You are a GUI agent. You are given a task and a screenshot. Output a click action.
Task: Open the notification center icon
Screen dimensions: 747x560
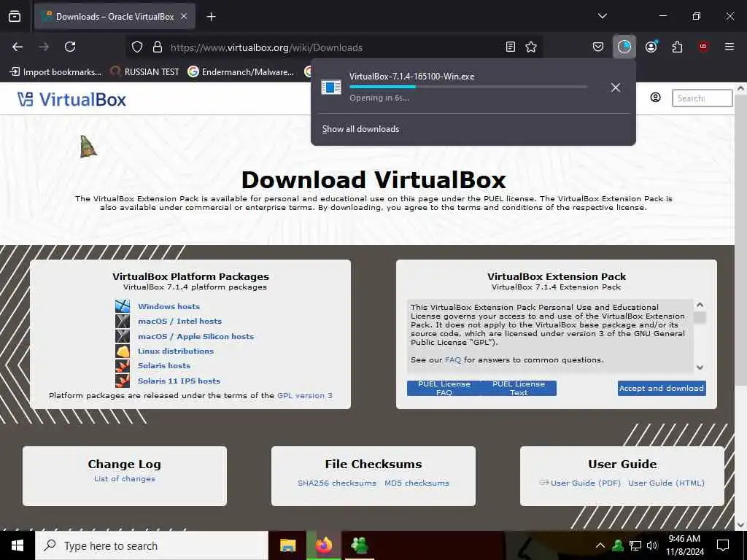click(723, 545)
